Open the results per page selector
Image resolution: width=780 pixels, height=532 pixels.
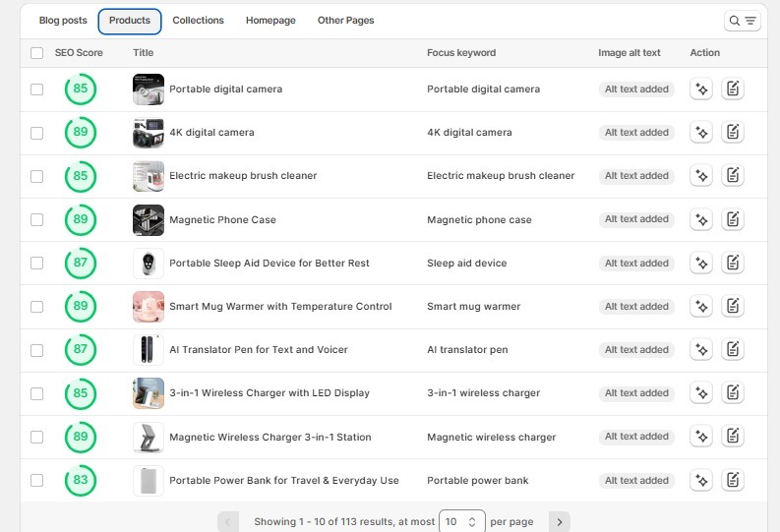coord(461,521)
